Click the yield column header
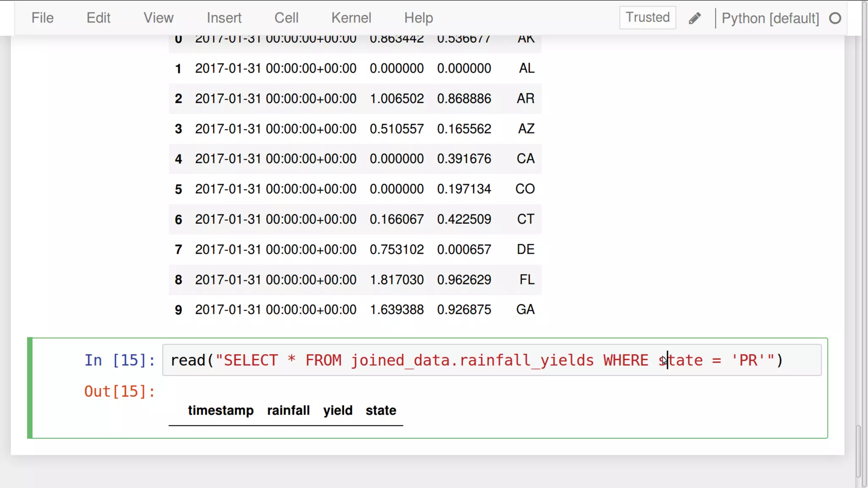The height and width of the screenshot is (488, 868). click(337, 410)
